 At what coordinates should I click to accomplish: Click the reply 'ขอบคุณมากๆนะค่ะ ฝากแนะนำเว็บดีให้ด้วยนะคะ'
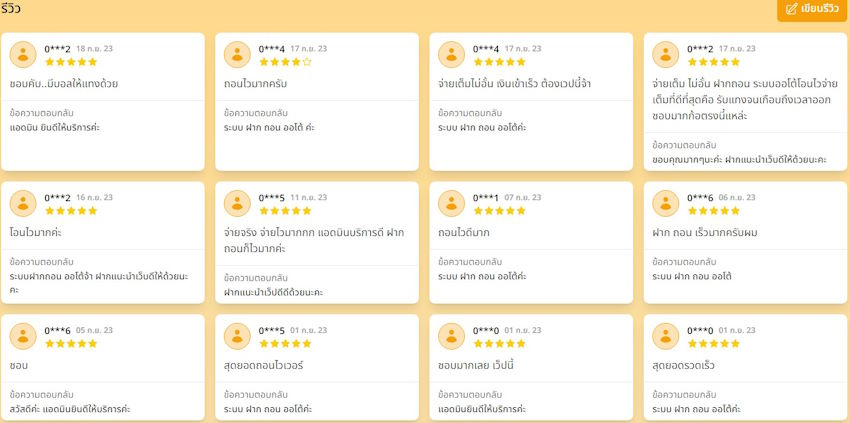[739, 159]
